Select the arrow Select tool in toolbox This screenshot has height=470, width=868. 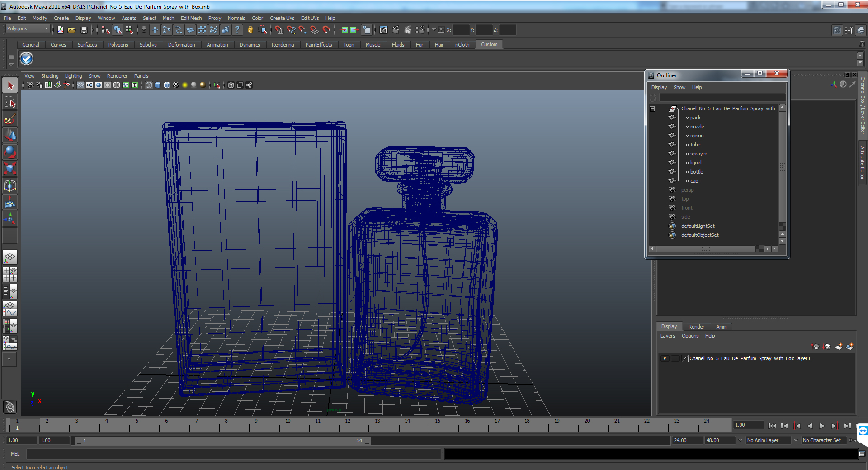tap(10, 85)
